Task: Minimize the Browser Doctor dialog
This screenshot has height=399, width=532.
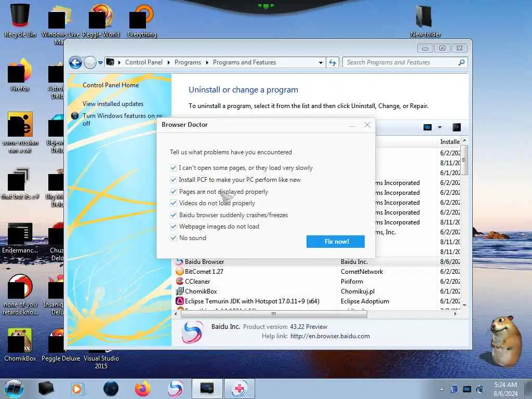Action: coord(352,126)
